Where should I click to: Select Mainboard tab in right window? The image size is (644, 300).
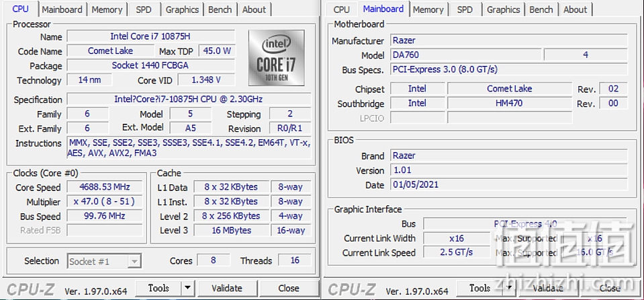coord(383,9)
